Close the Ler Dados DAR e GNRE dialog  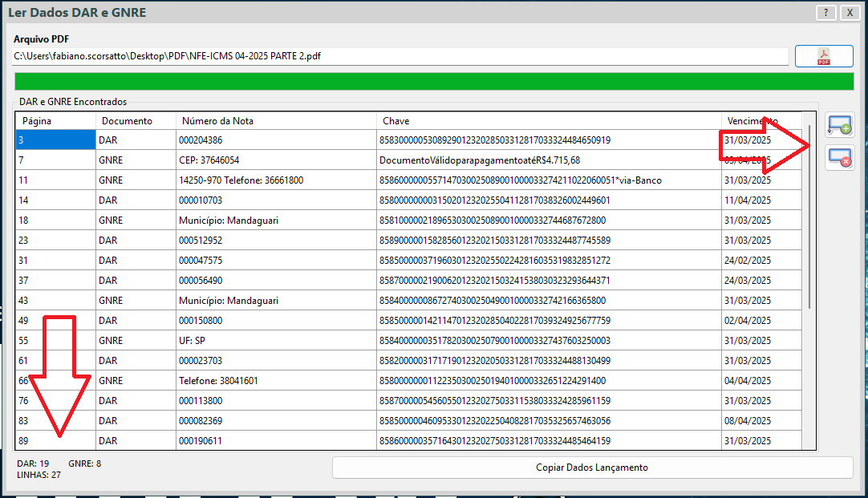[x=849, y=13]
